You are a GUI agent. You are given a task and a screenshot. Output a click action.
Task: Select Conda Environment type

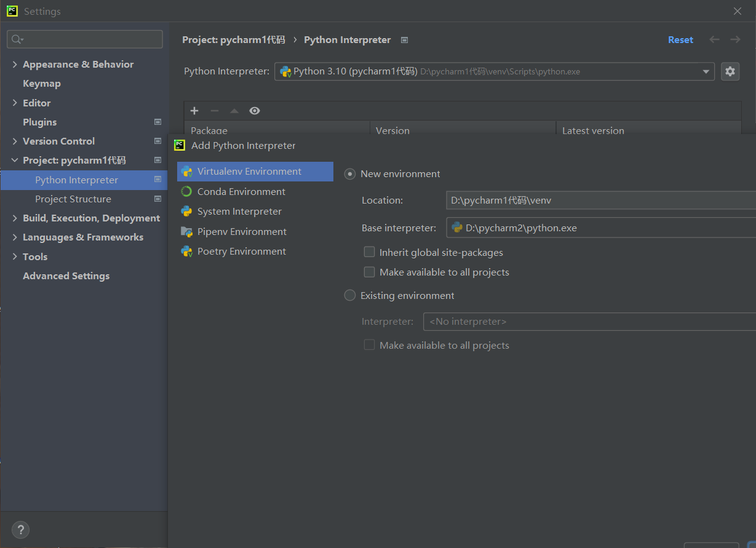point(255,191)
